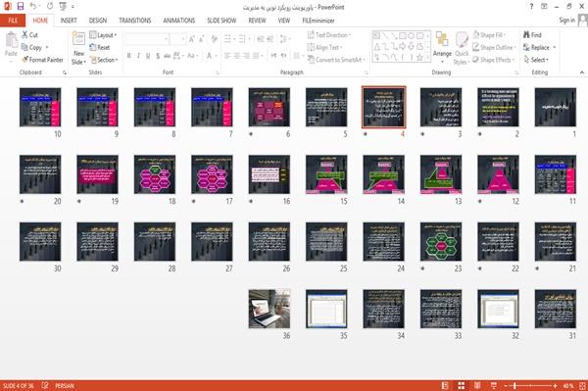Collapse the ribbon with the arrow
588x391 pixels.
[x=581, y=73]
